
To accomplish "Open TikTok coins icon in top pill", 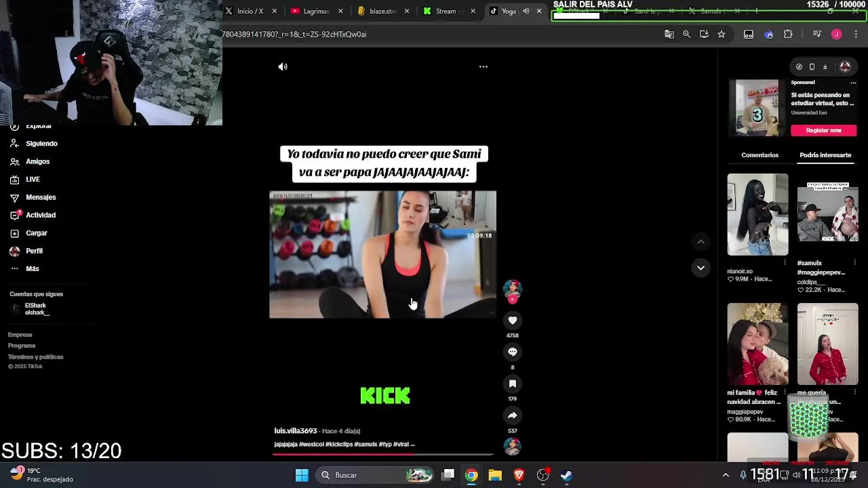I will tap(799, 66).
